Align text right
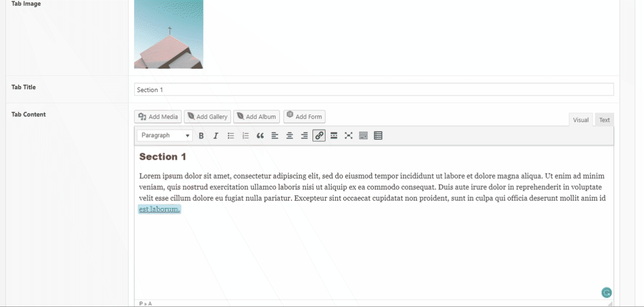Viewport: 644px width, 307px height. click(304, 136)
